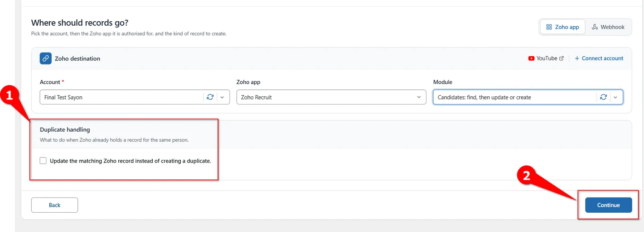Enable updating the matching Zoho record checkbox

[x=43, y=161]
